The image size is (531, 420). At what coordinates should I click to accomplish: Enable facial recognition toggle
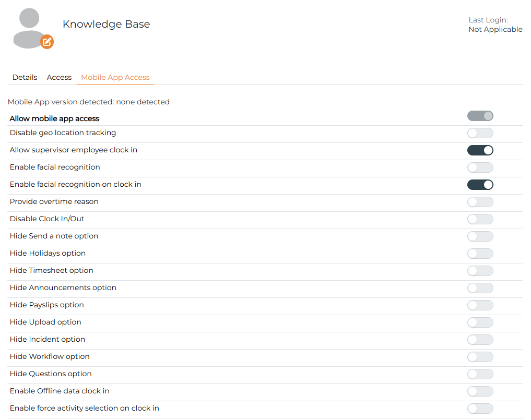480,167
